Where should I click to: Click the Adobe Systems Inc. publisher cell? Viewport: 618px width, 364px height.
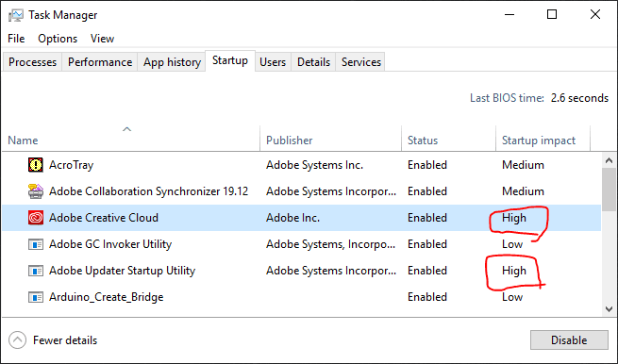pyautogui.click(x=314, y=165)
